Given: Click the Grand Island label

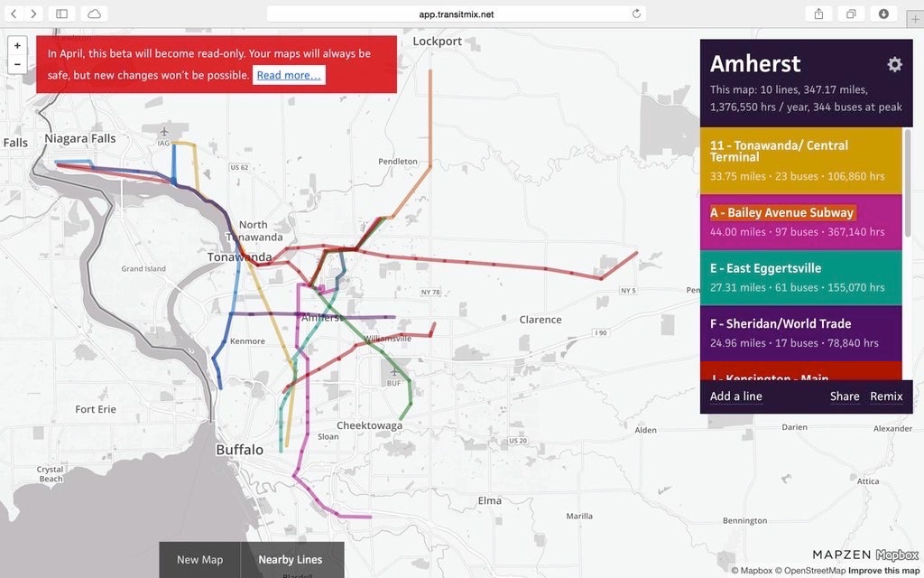Looking at the screenshot, I should pos(143,268).
